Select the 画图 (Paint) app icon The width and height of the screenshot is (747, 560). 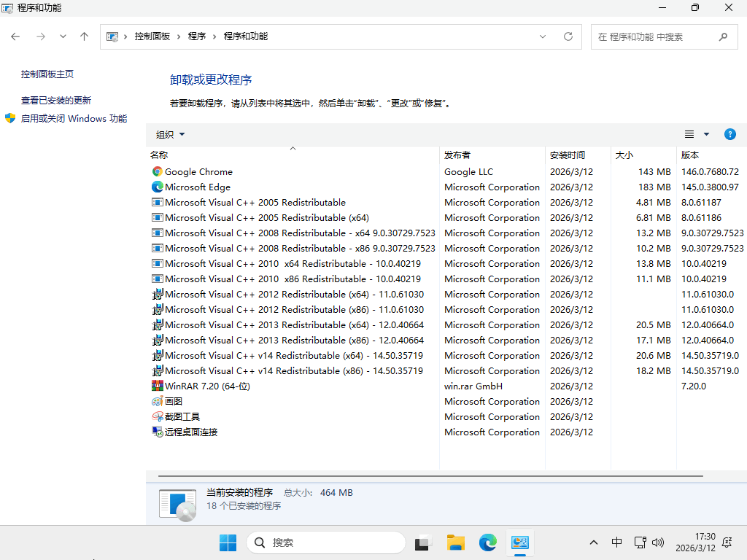(158, 402)
